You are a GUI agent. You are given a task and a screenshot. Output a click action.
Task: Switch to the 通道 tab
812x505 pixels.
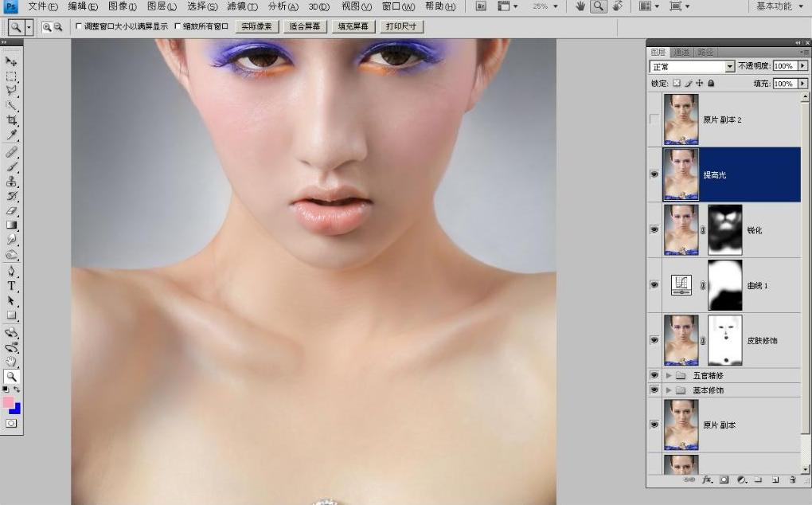click(681, 53)
